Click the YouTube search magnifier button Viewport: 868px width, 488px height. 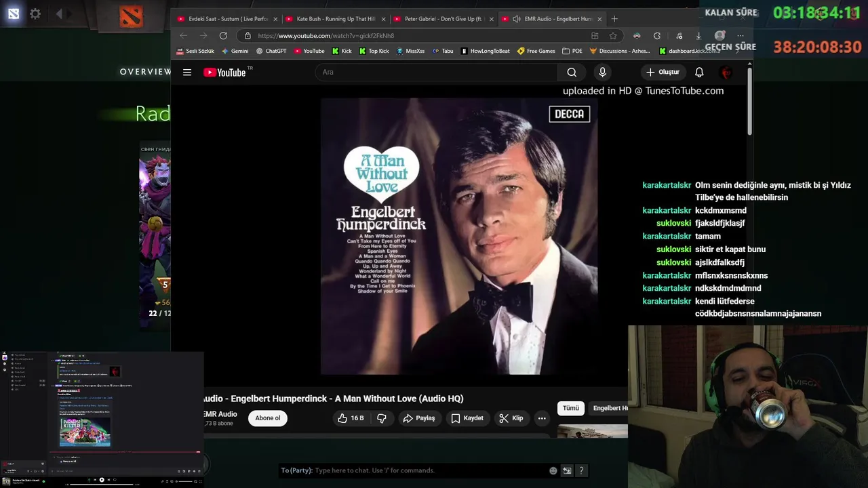[x=572, y=73]
